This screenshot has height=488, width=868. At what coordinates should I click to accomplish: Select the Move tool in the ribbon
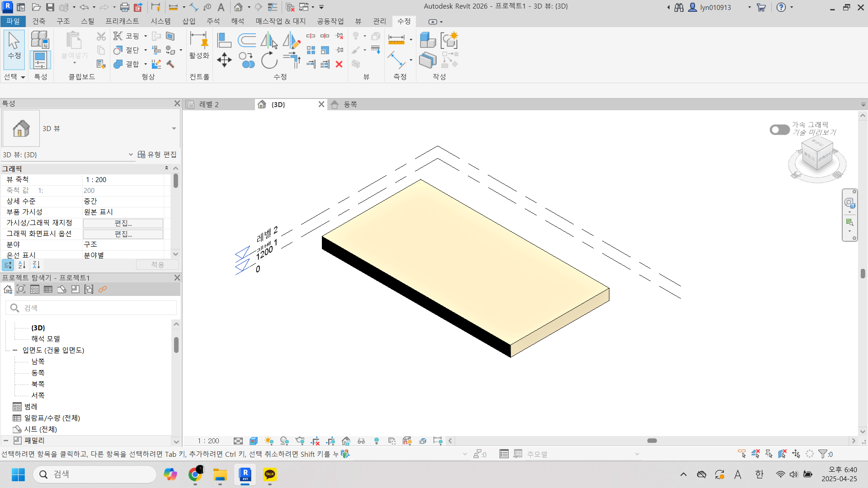point(224,60)
